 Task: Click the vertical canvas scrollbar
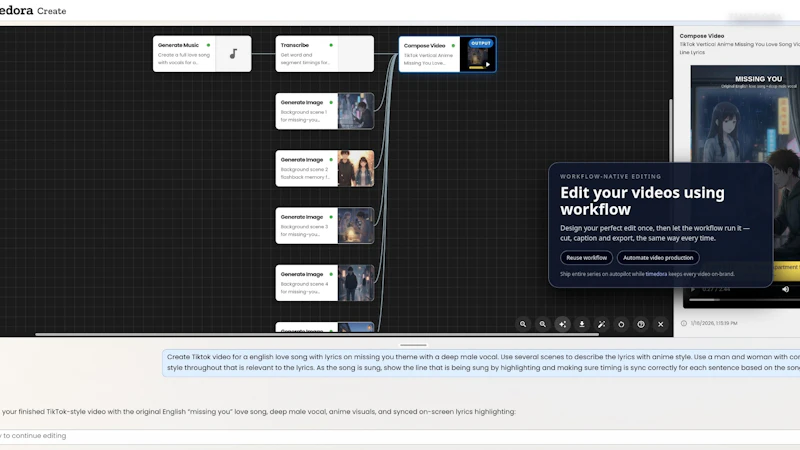tap(670, 130)
